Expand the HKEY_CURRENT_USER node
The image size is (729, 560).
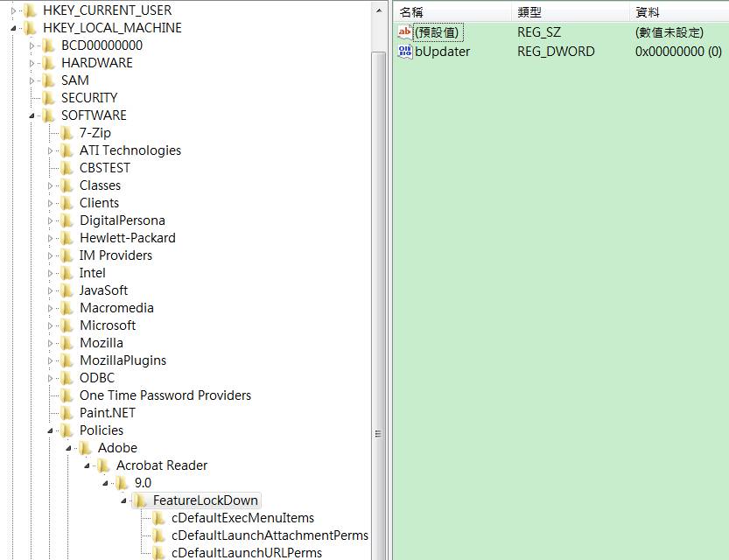[13, 10]
